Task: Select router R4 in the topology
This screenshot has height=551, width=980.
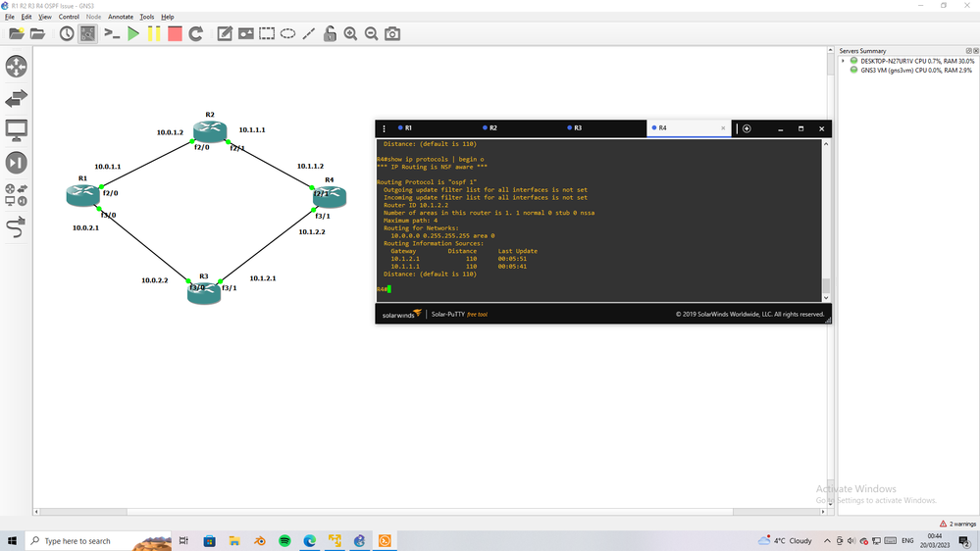Action: click(330, 197)
